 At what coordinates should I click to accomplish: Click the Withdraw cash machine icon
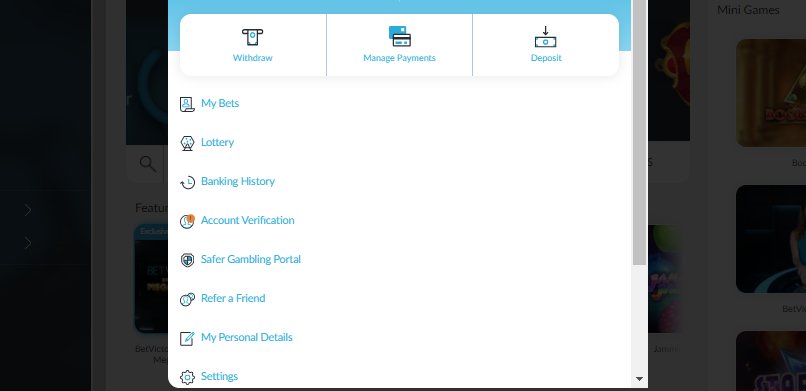pos(252,38)
